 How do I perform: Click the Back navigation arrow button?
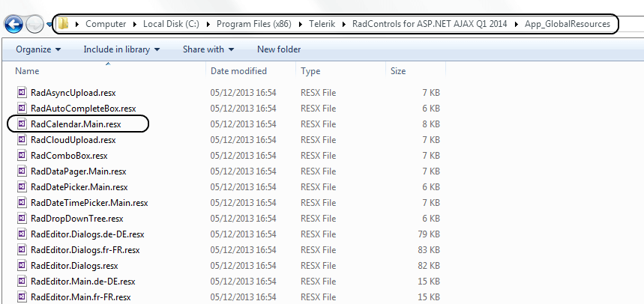pos(13,25)
